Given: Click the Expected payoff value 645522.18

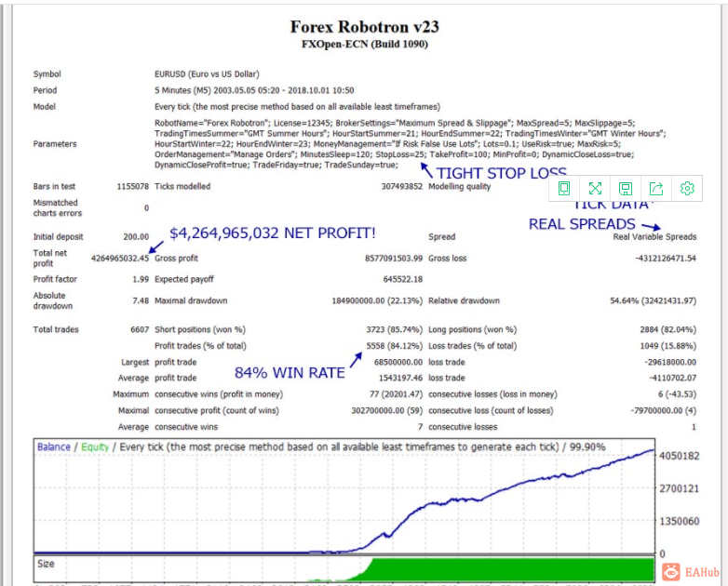Looking at the screenshot, I should (402, 279).
